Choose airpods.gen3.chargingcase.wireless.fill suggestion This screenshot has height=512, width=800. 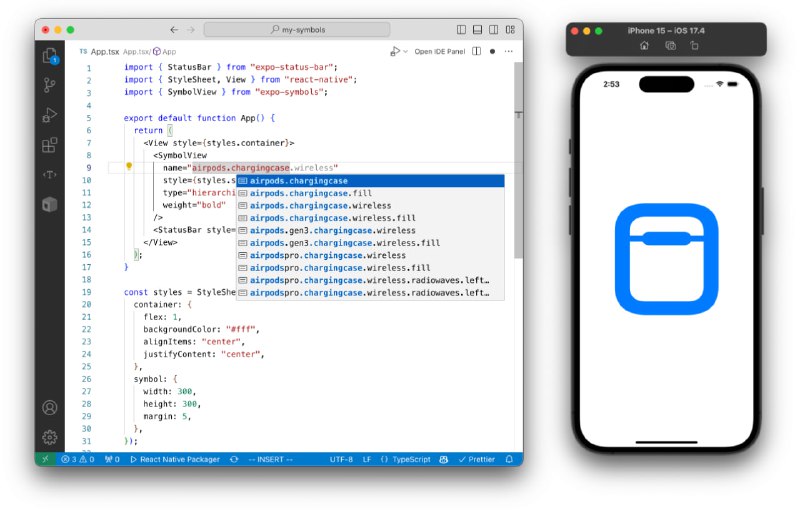pyautogui.click(x=370, y=243)
